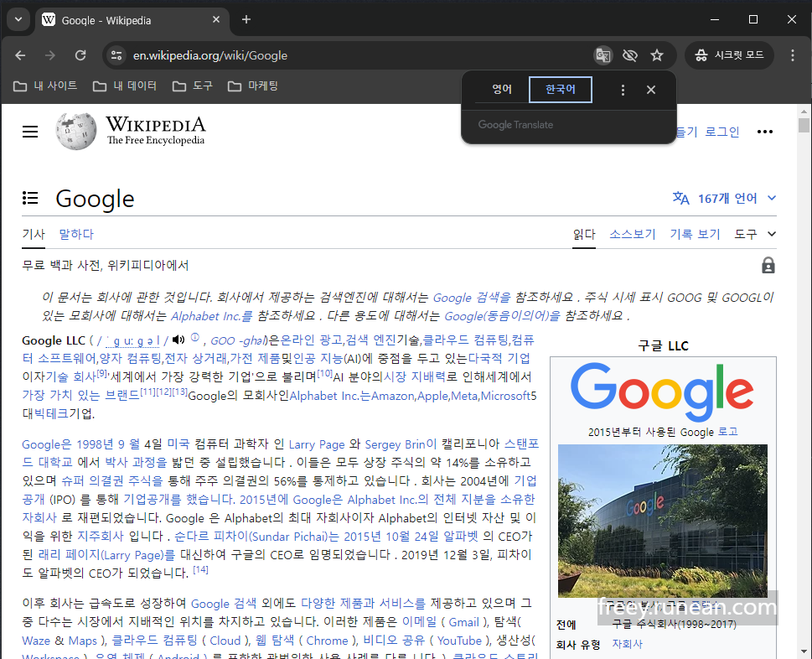Select 영어 in the translate popup

[x=501, y=89]
